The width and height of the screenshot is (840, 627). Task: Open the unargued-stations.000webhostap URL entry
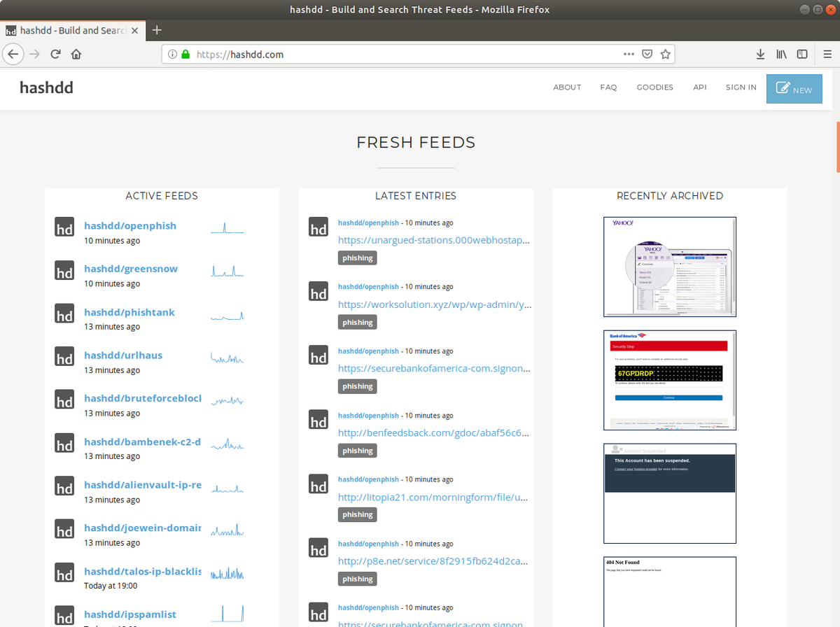(434, 240)
